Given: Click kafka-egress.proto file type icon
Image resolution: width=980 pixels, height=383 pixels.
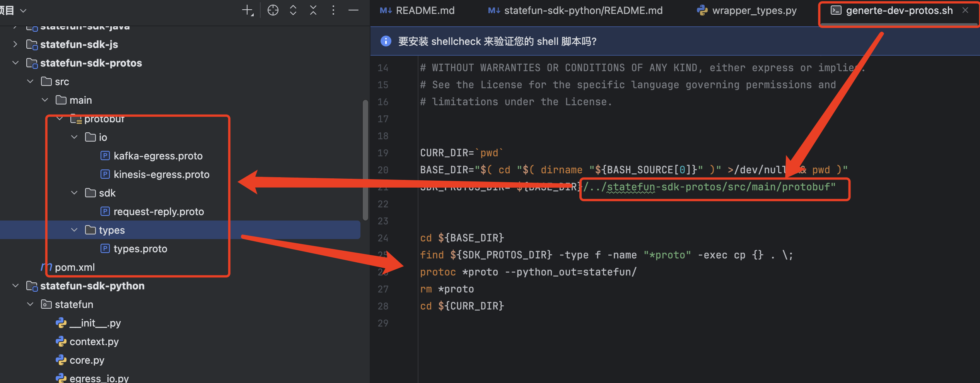Looking at the screenshot, I should [105, 156].
